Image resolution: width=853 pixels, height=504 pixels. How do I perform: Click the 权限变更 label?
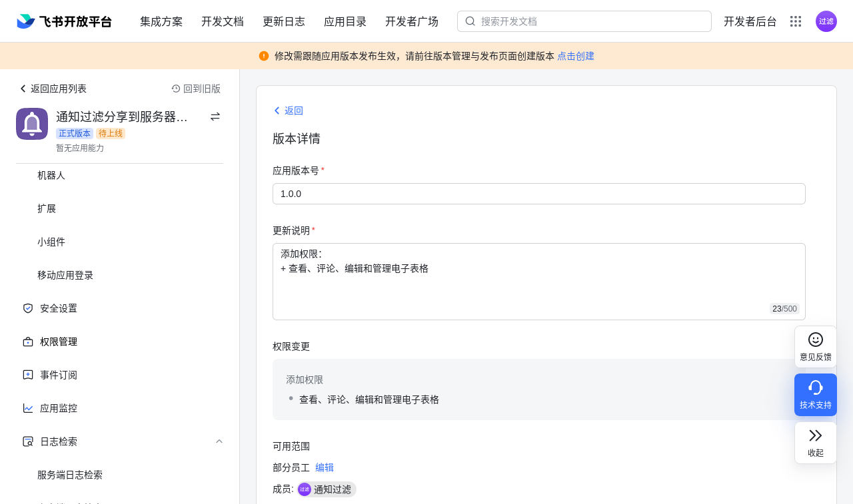coord(291,346)
